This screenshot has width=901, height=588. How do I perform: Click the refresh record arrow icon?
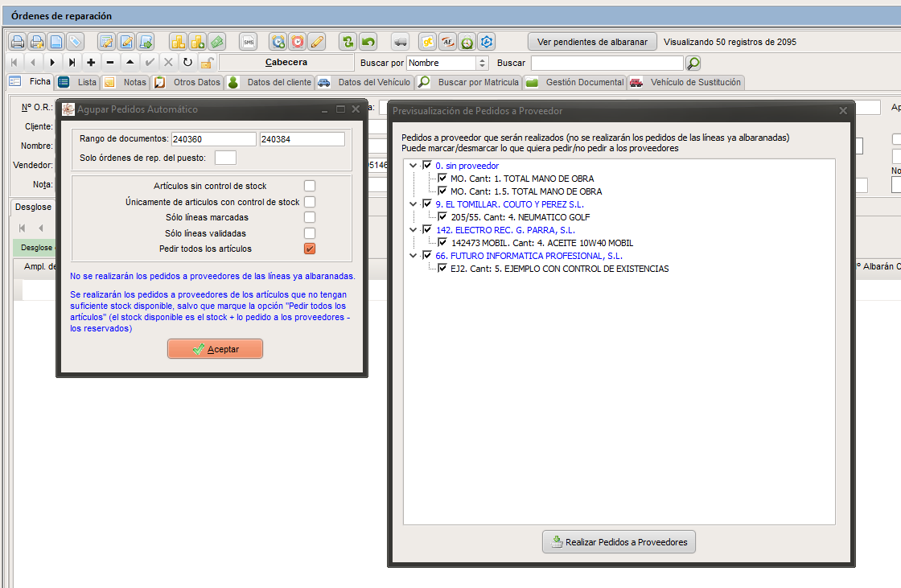click(x=187, y=62)
